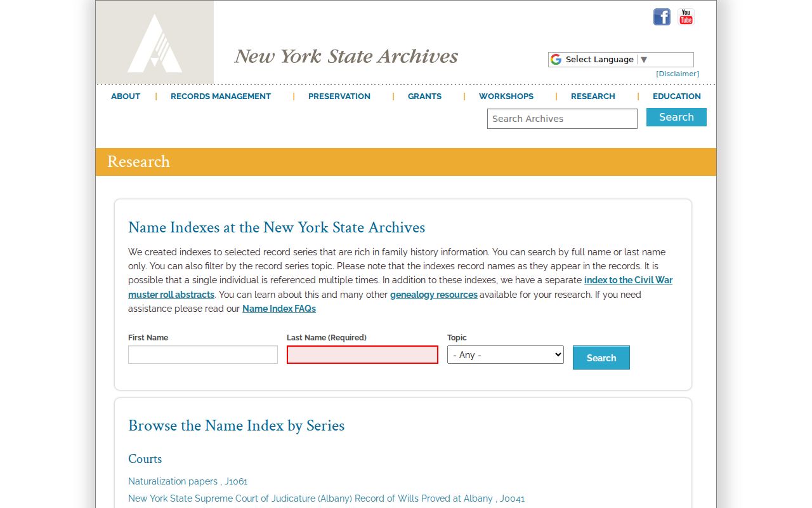The width and height of the screenshot is (812, 508).
Task: Click the Research page heading banner
Action: point(406,162)
